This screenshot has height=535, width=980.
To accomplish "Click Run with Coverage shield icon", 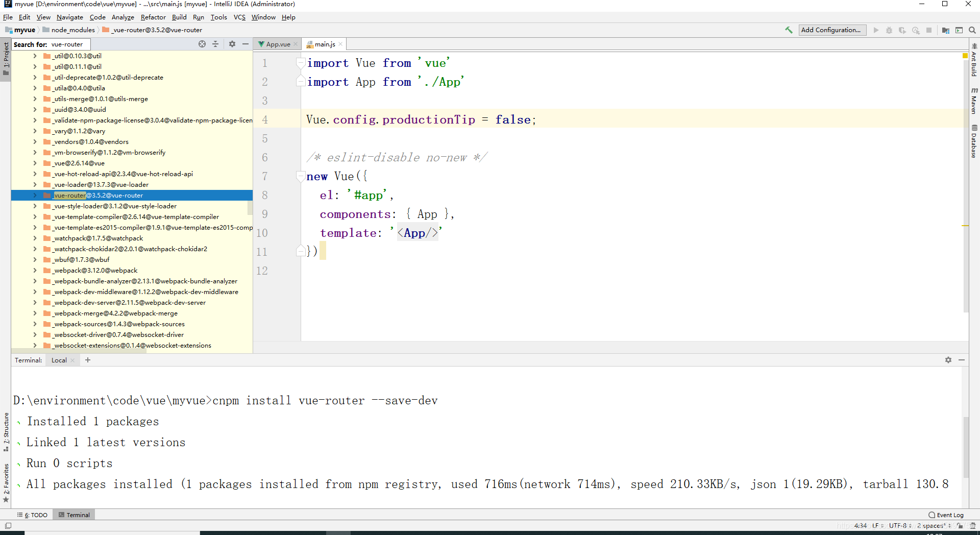I will [902, 30].
